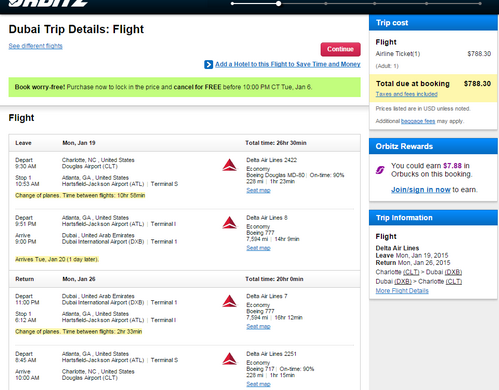Open the See different flights link
The width and height of the screenshot is (499, 390).
(35, 46)
